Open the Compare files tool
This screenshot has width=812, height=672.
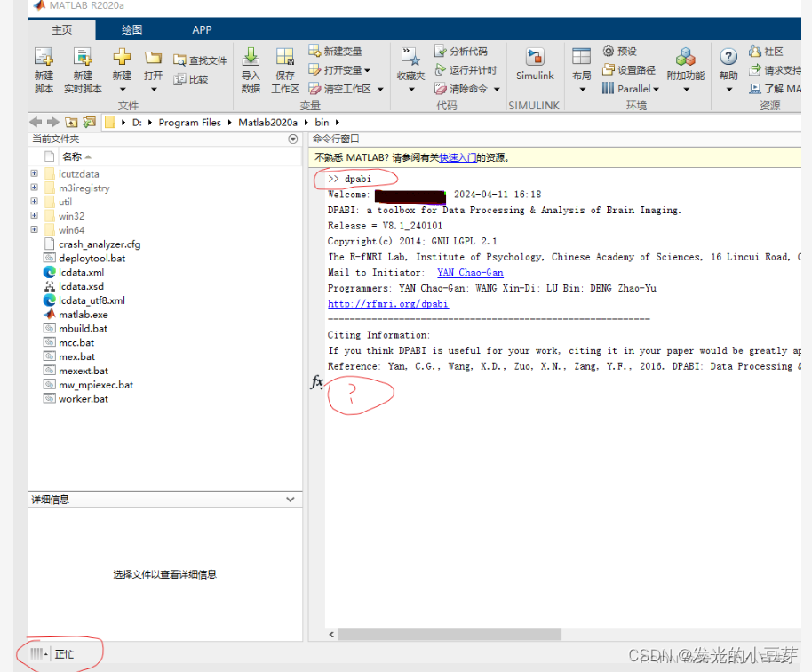[x=194, y=79]
